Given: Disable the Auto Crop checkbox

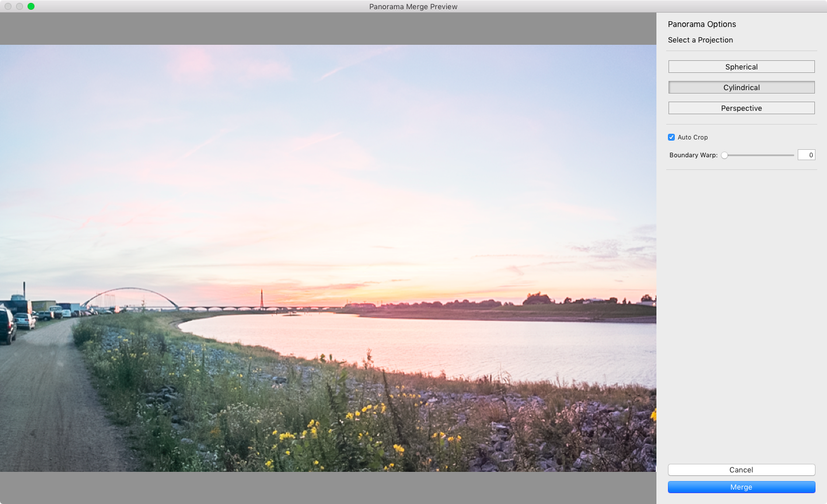Looking at the screenshot, I should [671, 137].
